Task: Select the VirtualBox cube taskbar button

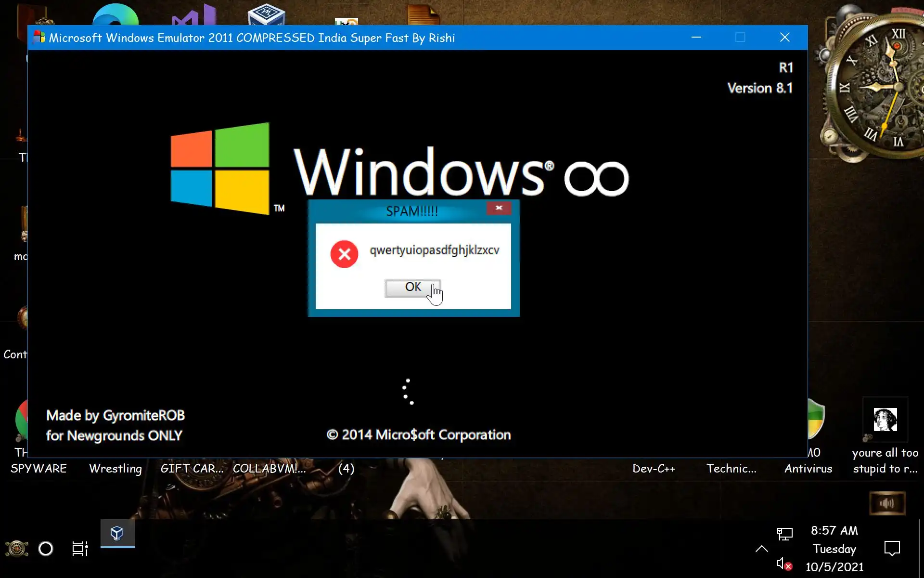Action: 117,533
